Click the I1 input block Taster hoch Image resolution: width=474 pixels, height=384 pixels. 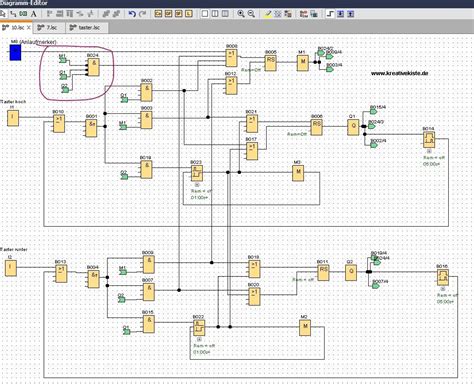click(x=13, y=118)
